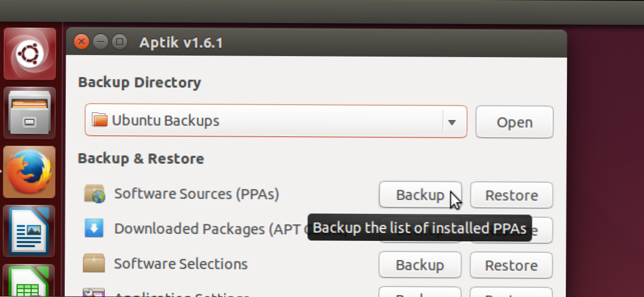Open Firefox web browser
644x297 pixels.
[30, 172]
